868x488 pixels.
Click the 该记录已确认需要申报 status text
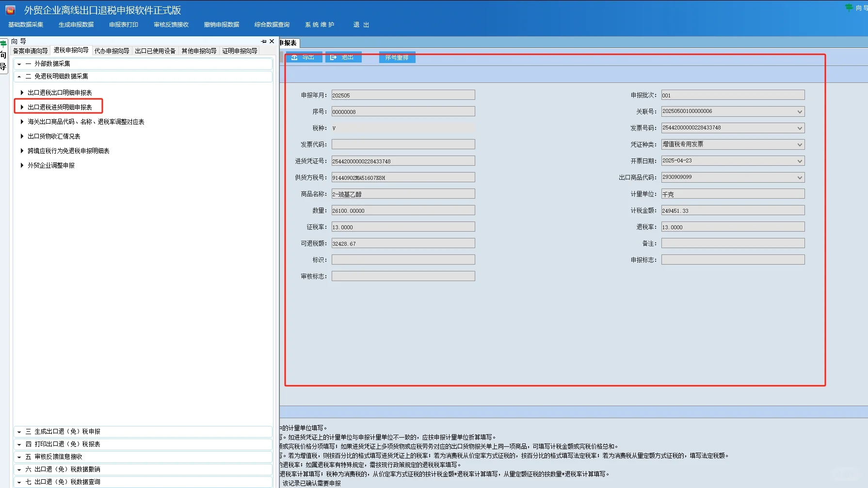312,483
